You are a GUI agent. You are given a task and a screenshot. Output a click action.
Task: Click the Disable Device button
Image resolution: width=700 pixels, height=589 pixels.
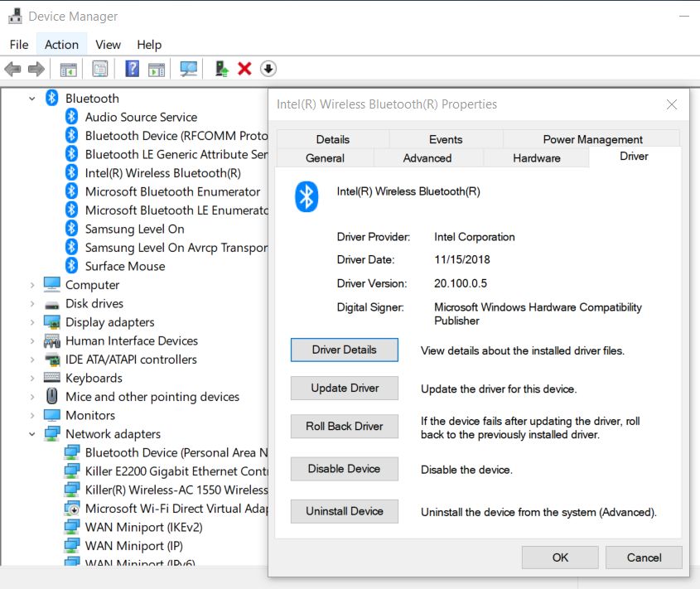click(x=344, y=469)
